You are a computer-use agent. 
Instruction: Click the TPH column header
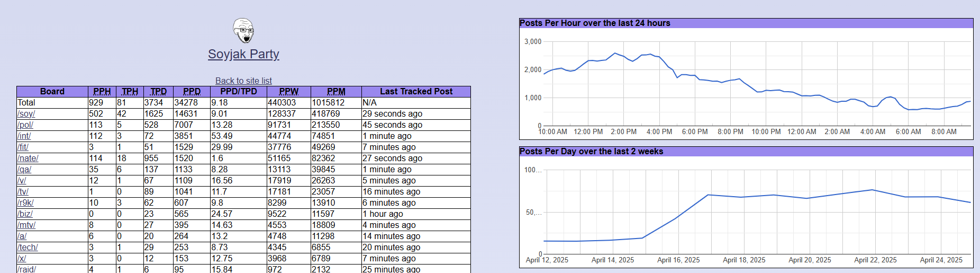(x=130, y=91)
